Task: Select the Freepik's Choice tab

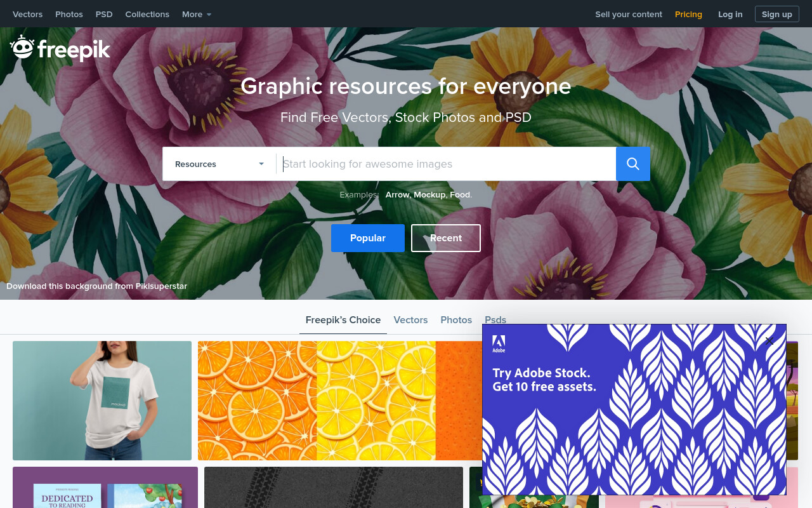Action: coord(343,320)
